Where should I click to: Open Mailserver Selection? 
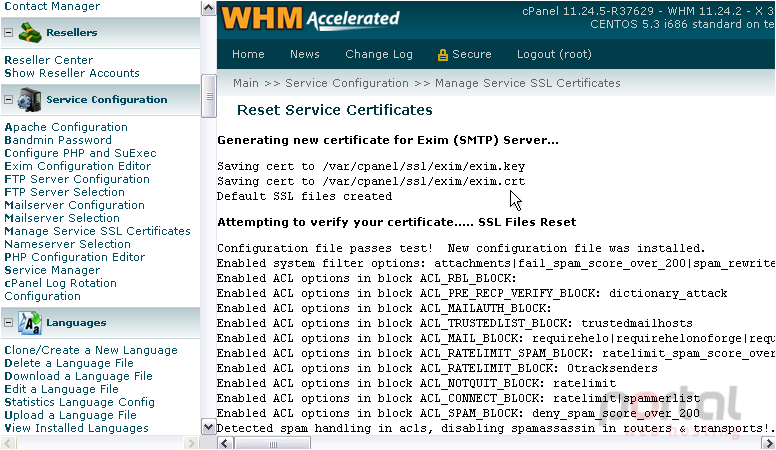[x=62, y=218]
